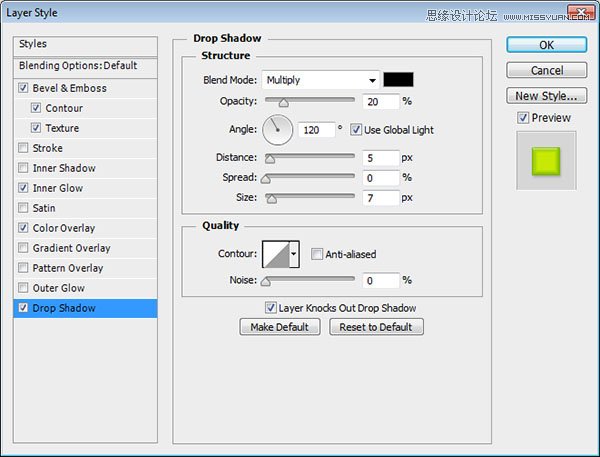Enable the Pattern Overlay checkbox
600x457 pixels.
(x=23, y=268)
